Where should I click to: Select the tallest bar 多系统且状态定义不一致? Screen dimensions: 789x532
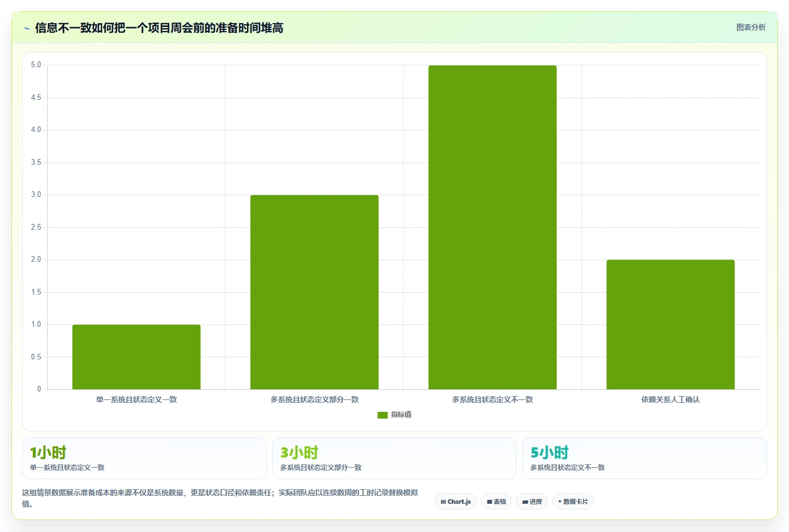tap(492, 227)
